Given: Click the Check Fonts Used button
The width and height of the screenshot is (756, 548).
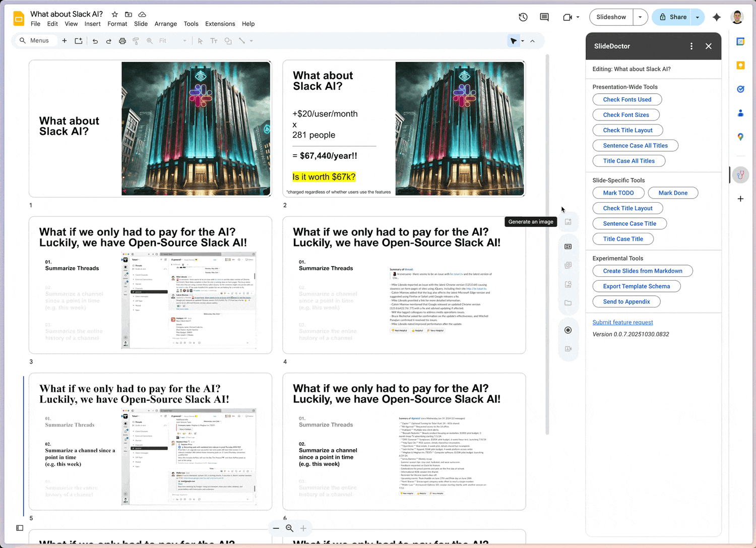Looking at the screenshot, I should tap(627, 100).
